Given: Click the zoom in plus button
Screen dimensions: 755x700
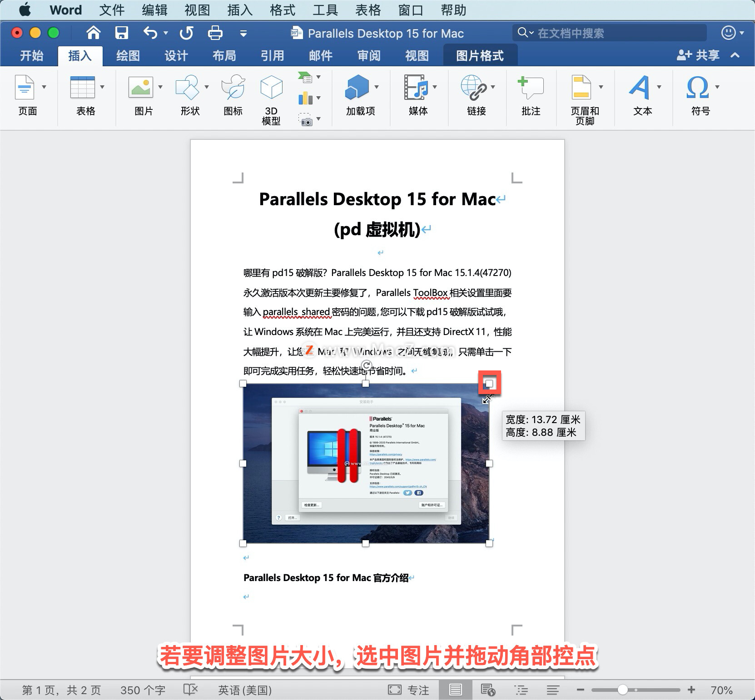Looking at the screenshot, I should [691, 690].
